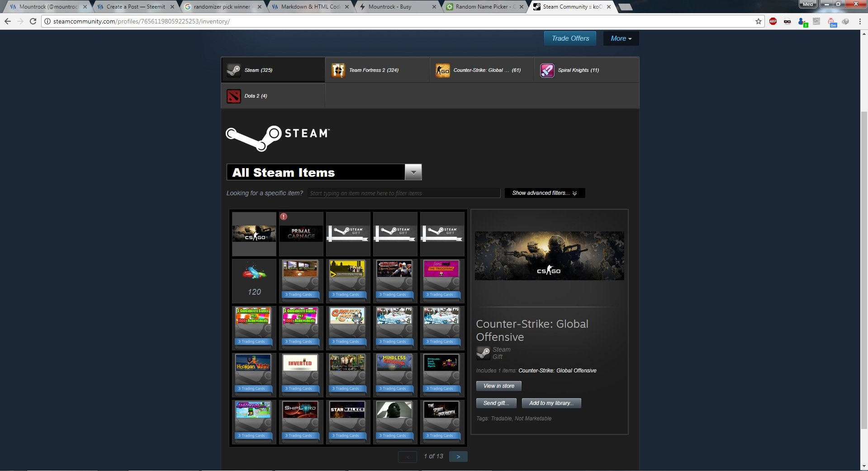Select Journey to the Center of the Earth pack
The image size is (868, 471).
point(348,375)
